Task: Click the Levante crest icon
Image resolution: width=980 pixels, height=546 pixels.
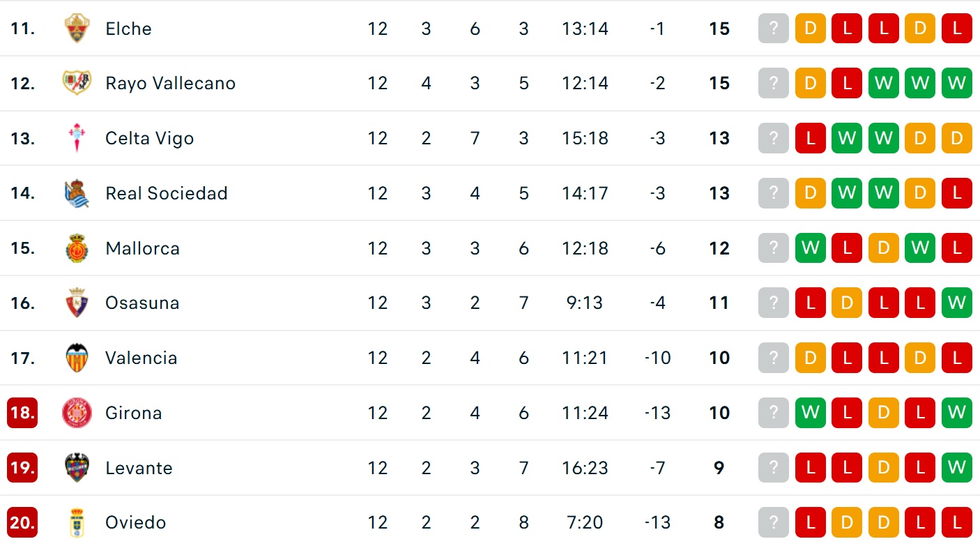Action: (77, 467)
